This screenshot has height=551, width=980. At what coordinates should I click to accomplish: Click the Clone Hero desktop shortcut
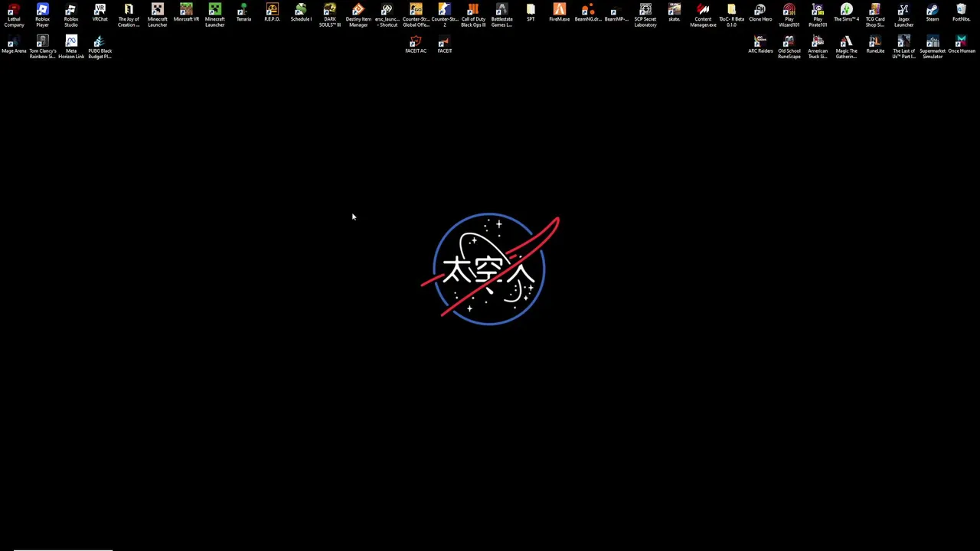760,13
